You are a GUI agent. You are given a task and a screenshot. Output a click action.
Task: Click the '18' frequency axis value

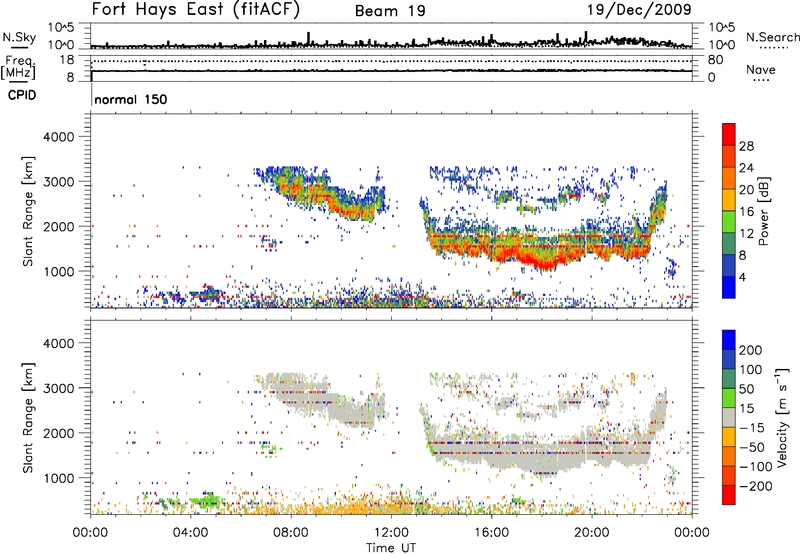pos(67,60)
